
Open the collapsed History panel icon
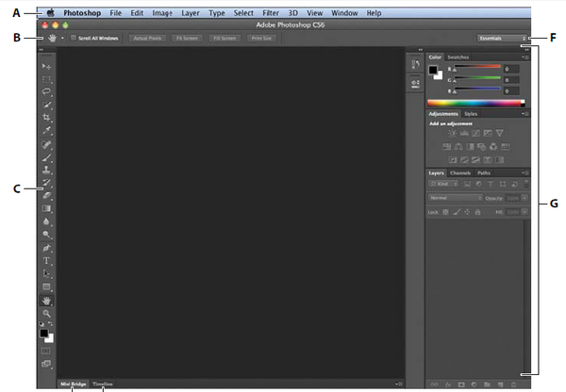pyautogui.click(x=415, y=65)
